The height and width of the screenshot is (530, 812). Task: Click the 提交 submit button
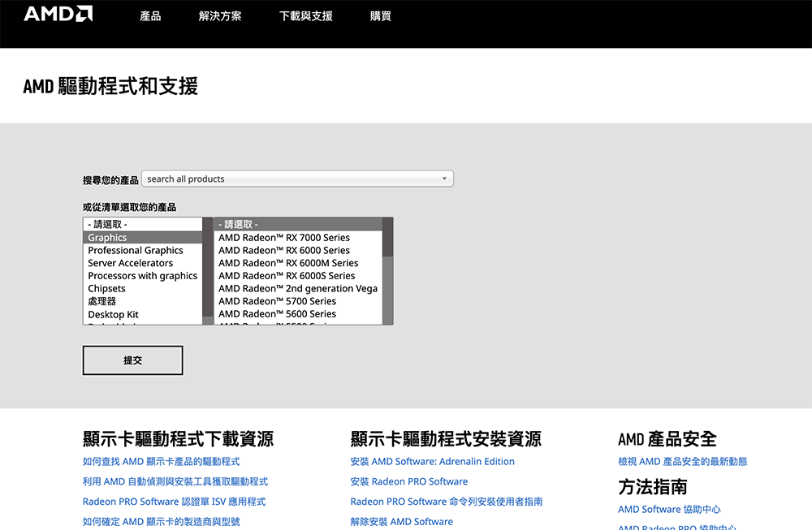(x=132, y=360)
